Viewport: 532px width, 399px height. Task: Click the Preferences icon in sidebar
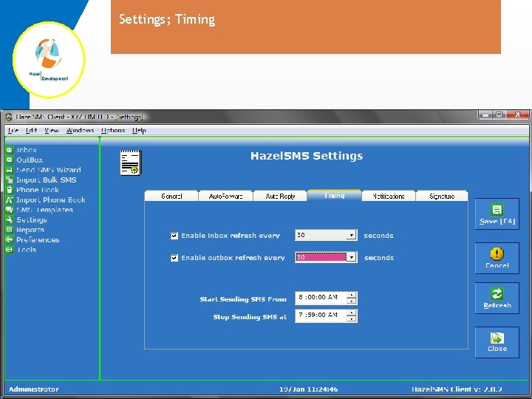click(x=10, y=239)
